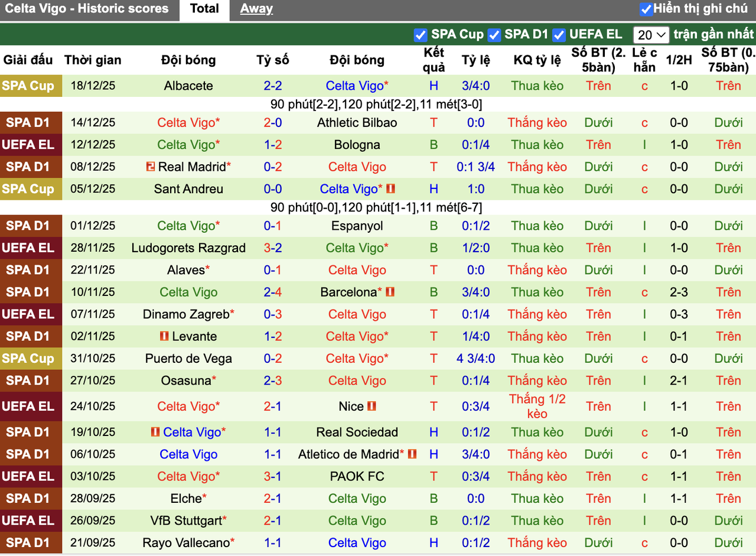Screen dimensions: 756x556
Task: Click the extra-time note ending 11 mét[3-0]
Action: 376,105
